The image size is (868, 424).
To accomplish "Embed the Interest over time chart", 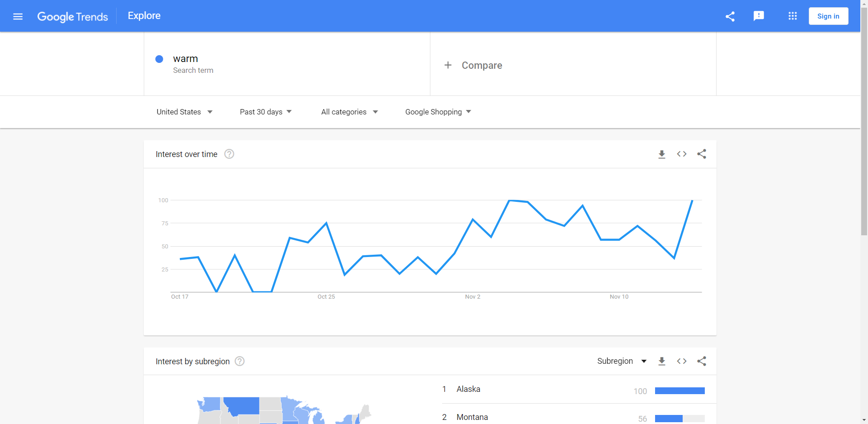I will point(682,154).
